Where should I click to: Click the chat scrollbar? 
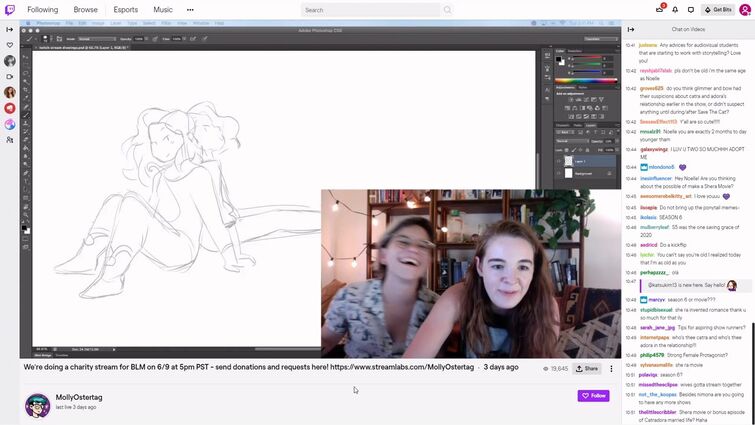[753, 373]
